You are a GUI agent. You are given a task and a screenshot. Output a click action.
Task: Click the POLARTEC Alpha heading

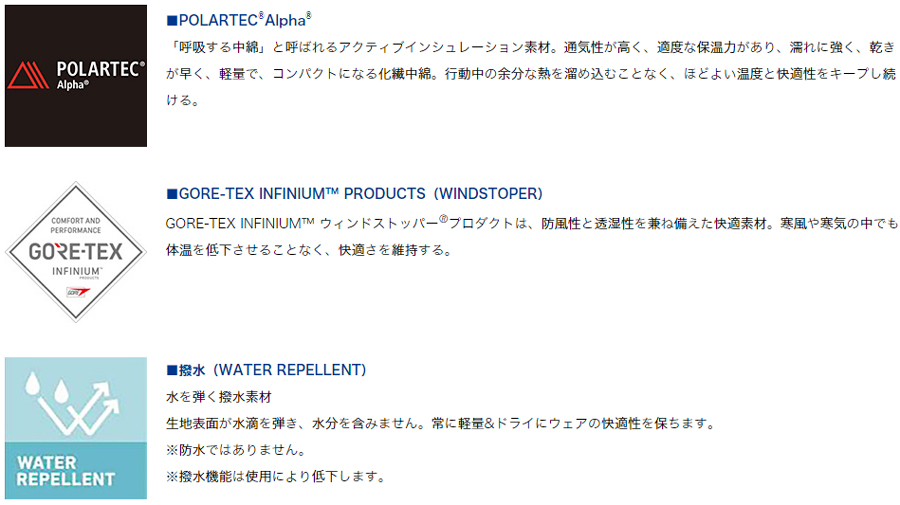[x=239, y=20]
